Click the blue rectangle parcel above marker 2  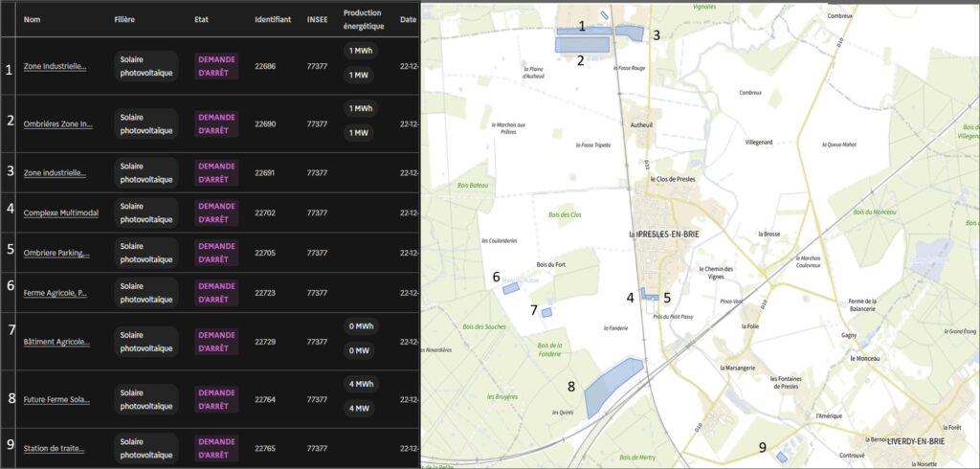pos(582,44)
